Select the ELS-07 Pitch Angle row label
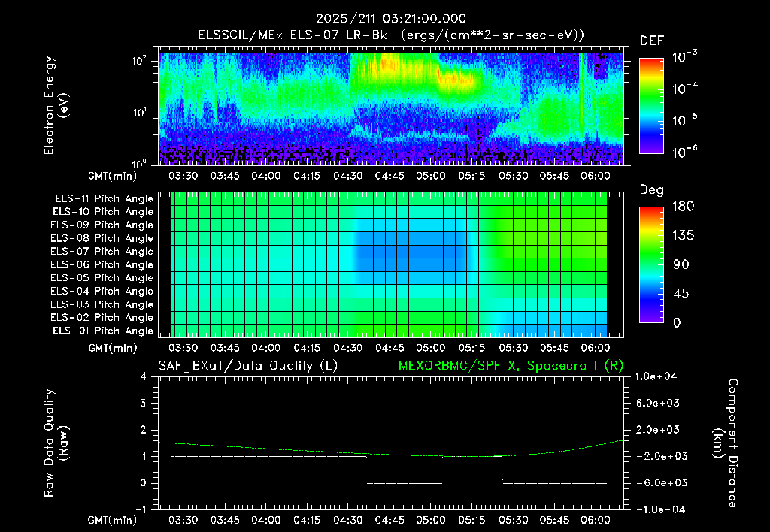 102,251
